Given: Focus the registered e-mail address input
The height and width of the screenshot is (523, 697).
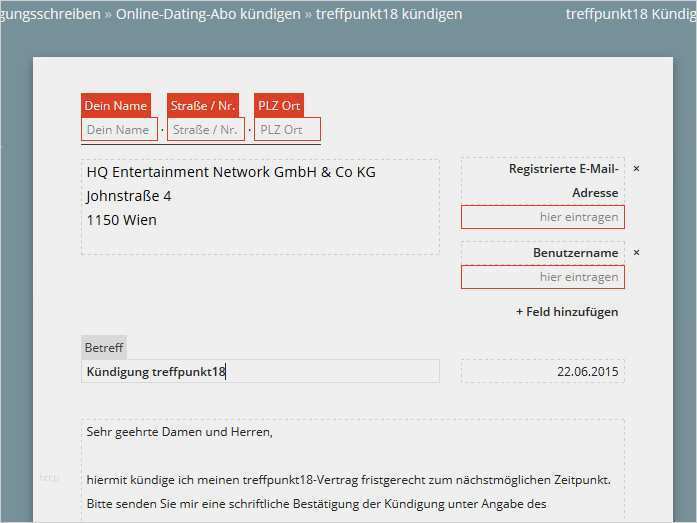Looking at the screenshot, I should point(543,217).
